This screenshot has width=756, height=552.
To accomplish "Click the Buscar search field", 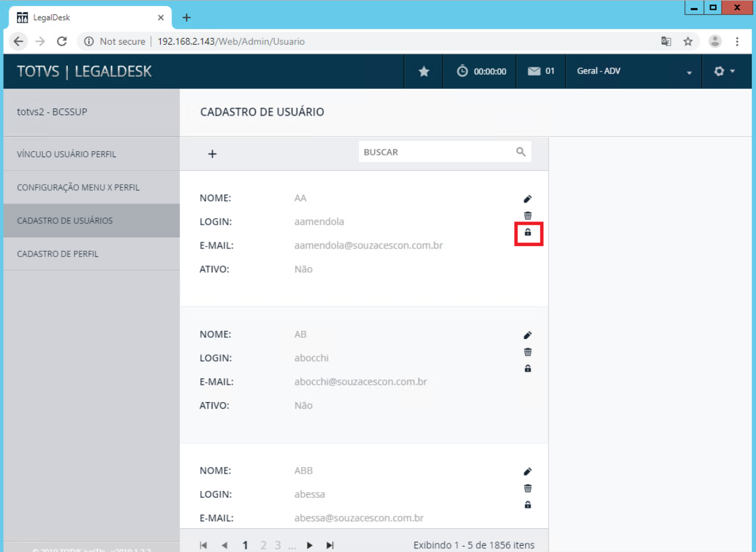I will [x=437, y=152].
